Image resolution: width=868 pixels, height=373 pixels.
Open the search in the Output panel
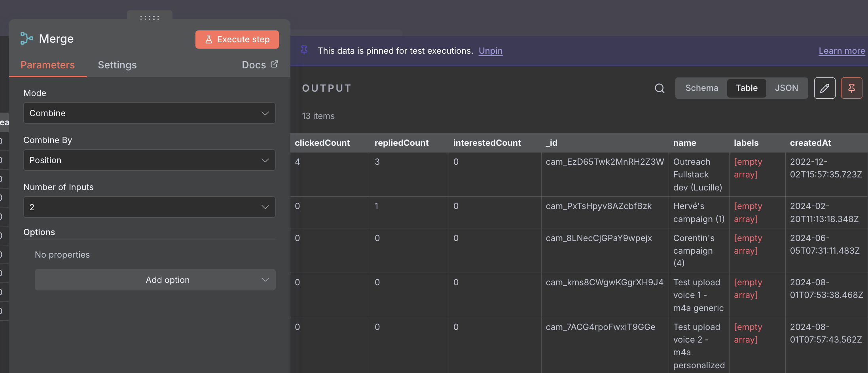click(x=659, y=88)
